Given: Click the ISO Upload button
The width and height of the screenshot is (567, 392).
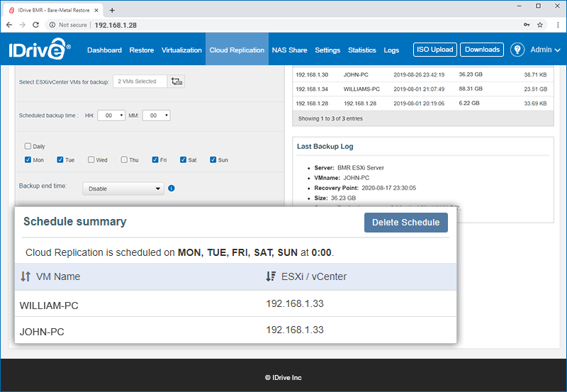Looking at the screenshot, I should (435, 50).
